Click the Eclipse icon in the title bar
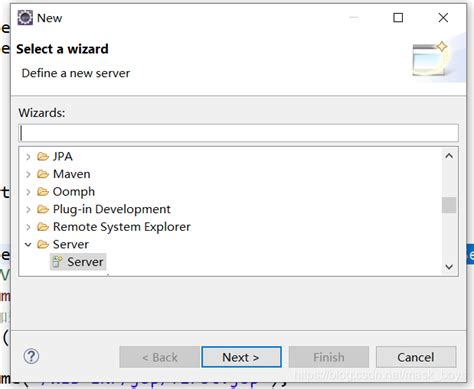This screenshot has width=474, height=389. tap(25, 18)
